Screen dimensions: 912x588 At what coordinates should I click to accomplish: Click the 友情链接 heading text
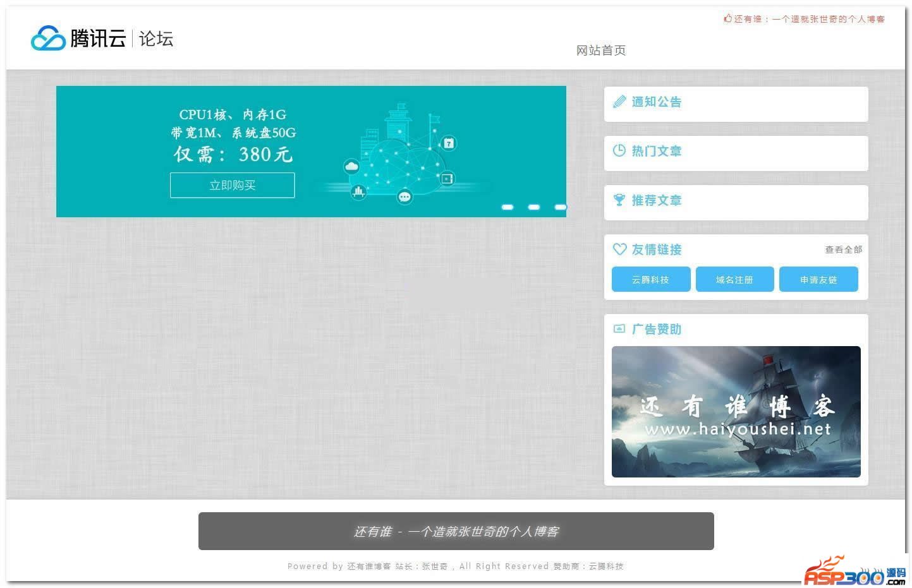657,249
